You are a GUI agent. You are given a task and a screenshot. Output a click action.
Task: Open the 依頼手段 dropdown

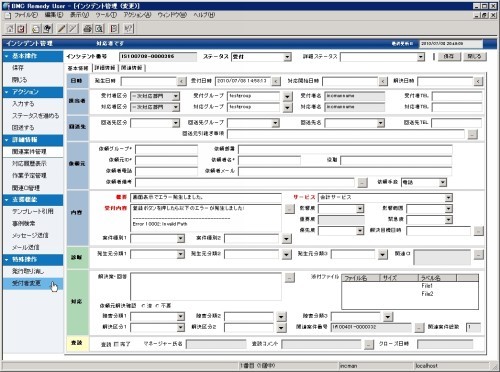[442, 182]
